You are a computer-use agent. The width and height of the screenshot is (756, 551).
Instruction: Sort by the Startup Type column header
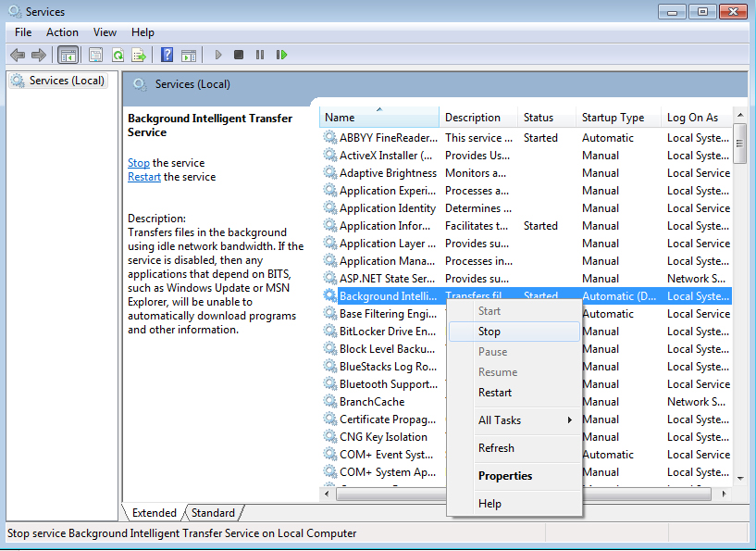click(x=618, y=118)
